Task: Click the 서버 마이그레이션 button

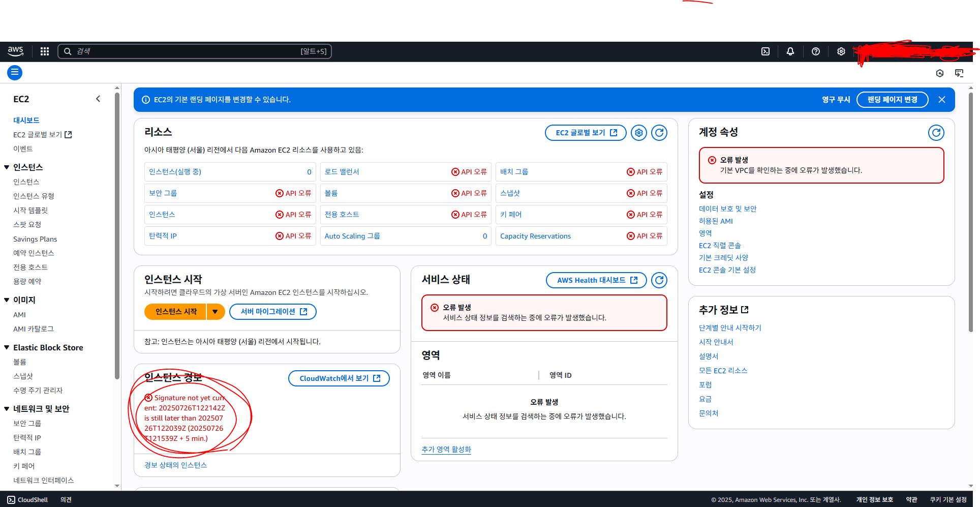Action: tap(273, 312)
